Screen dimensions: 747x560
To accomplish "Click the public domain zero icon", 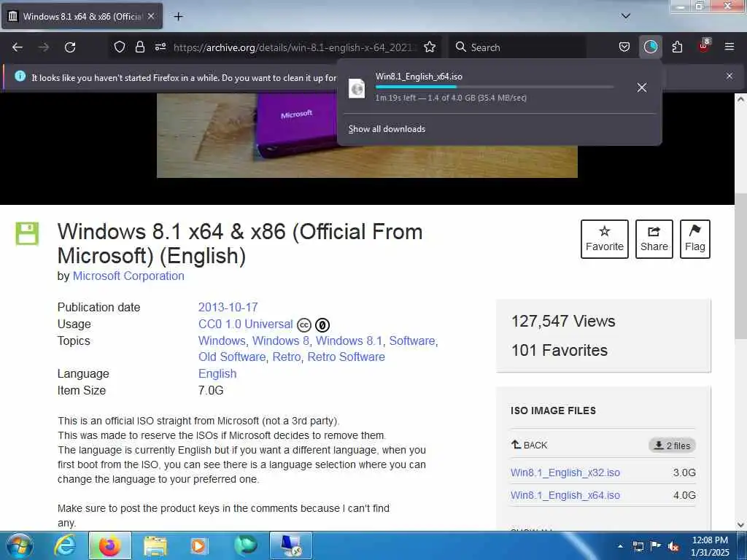I will point(322,325).
